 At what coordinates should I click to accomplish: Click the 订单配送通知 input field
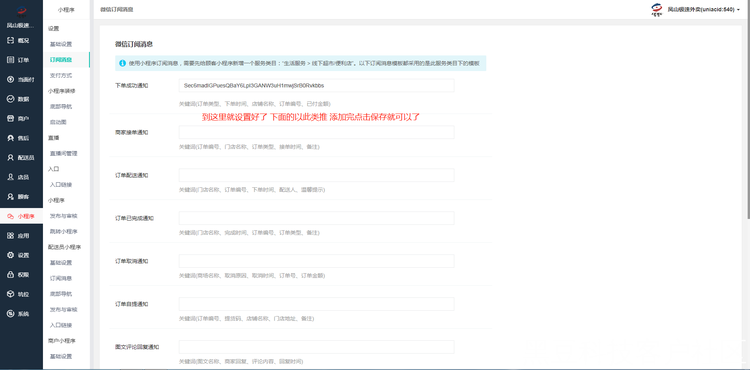316,175
